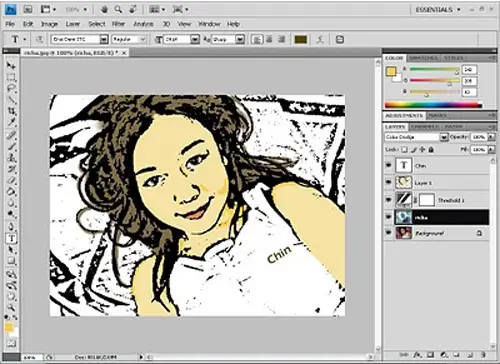Select the Horizontal Type tool in toolbox
Image resolution: width=500 pixels, height=364 pixels.
click(x=11, y=238)
